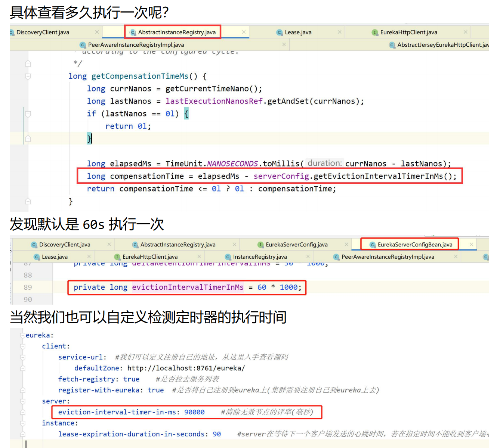The image size is (503, 448).
Task: Click line number 90 in the gutter
Action: [28, 299]
